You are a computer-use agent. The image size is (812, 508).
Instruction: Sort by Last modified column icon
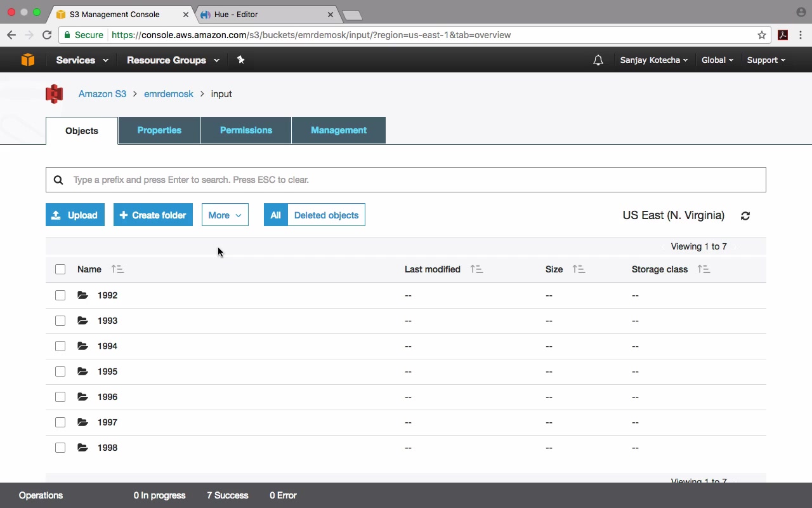pyautogui.click(x=476, y=269)
